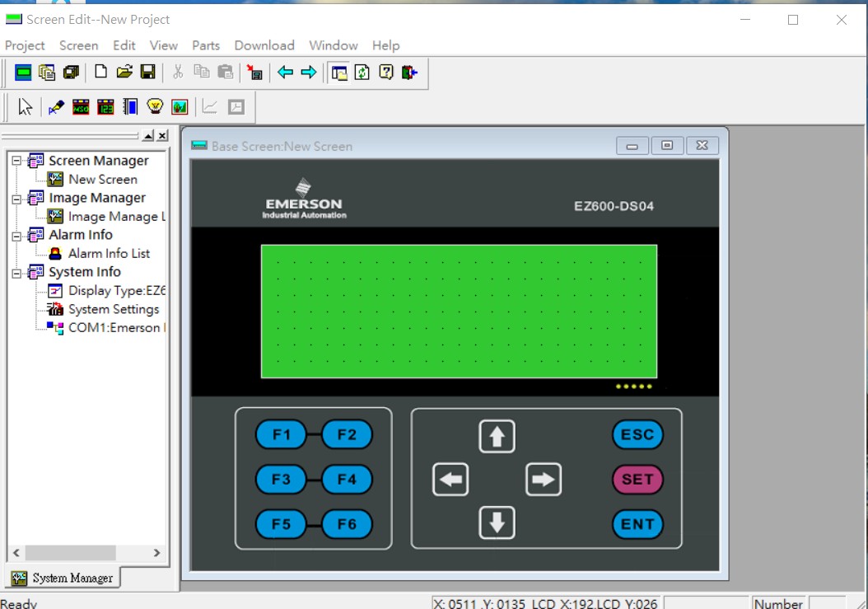Select System Settings in the tree
Viewport: 868px width, 609px height.
point(114,309)
